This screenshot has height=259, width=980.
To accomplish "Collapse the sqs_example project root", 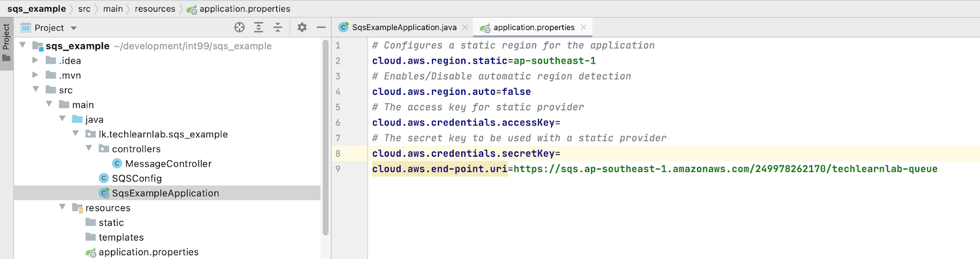I will 23,45.
